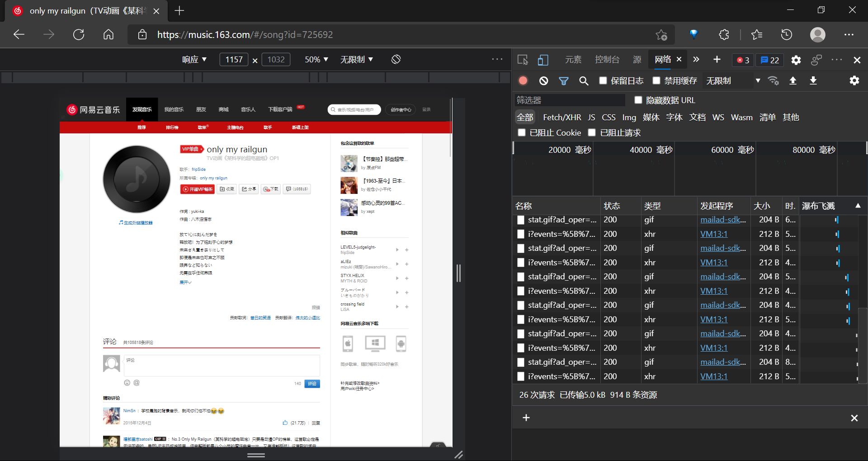868x461 pixels.
Task: Switch to the 控制台 tab
Action: [x=607, y=60]
